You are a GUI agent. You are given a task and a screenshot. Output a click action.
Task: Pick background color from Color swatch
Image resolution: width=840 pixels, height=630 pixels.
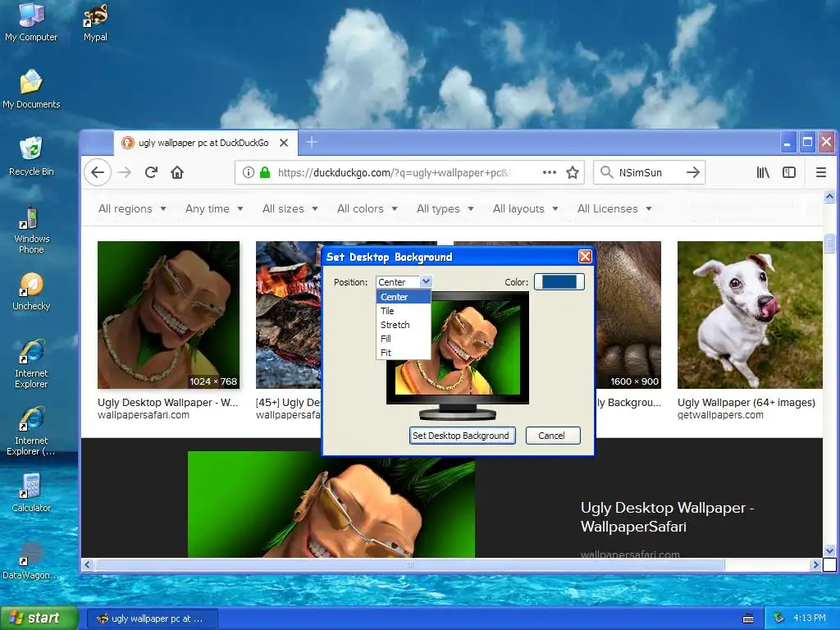click(x=559, y=282)
